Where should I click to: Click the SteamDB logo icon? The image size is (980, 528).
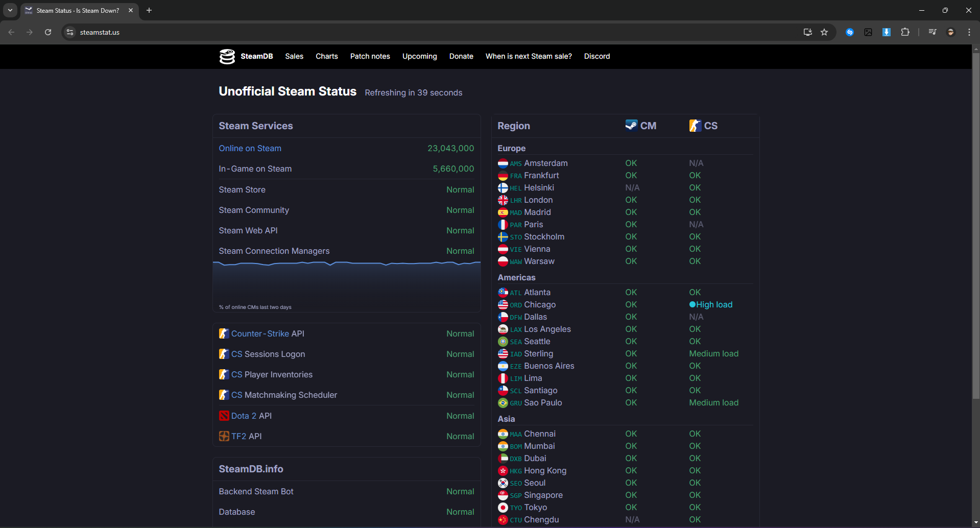pyautogui.click(x=227, y=57)
